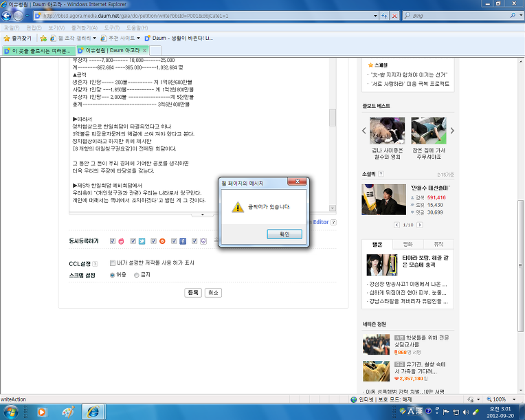Click the Facebook share icon
This screenshot has width=525, height=420.
click(183, 241)
